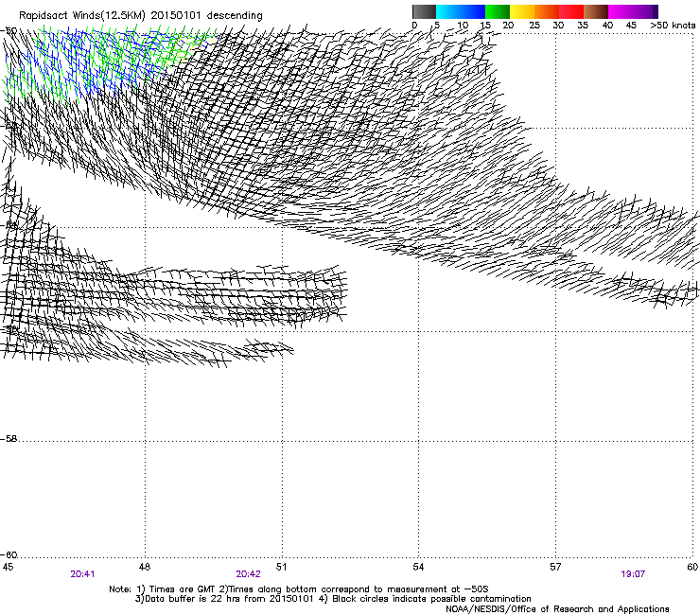Viewport: 700px width, 615px height.
Task: Click the orange 25-30 knots legend color
Action: (547, 11)
